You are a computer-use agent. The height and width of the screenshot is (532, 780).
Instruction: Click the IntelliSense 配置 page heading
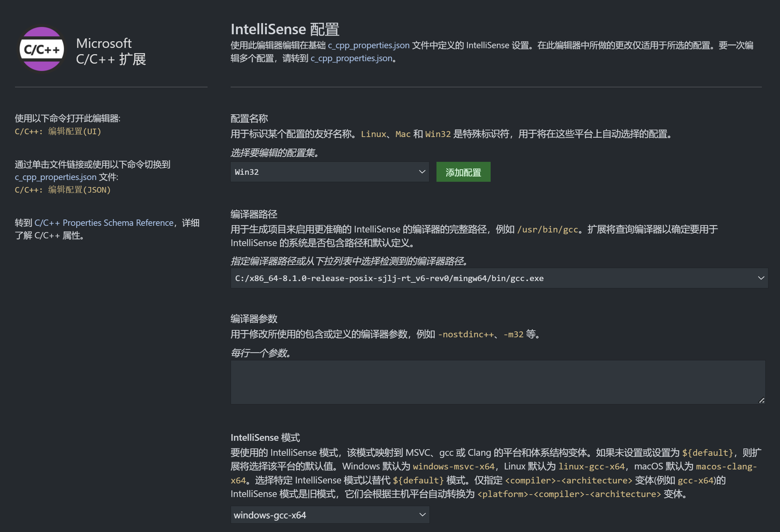285,29
